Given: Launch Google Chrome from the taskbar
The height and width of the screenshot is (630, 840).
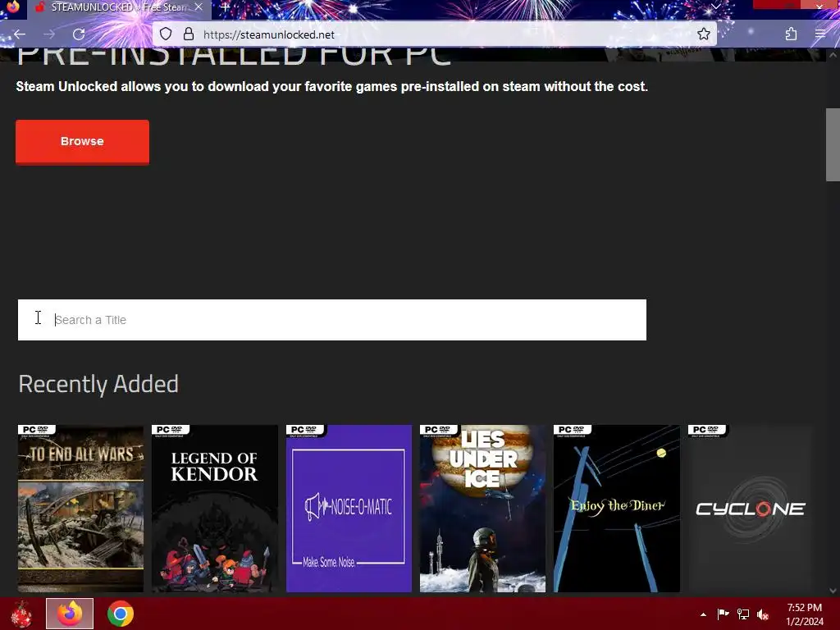Looking at the screenshot, I should (121, 614).
